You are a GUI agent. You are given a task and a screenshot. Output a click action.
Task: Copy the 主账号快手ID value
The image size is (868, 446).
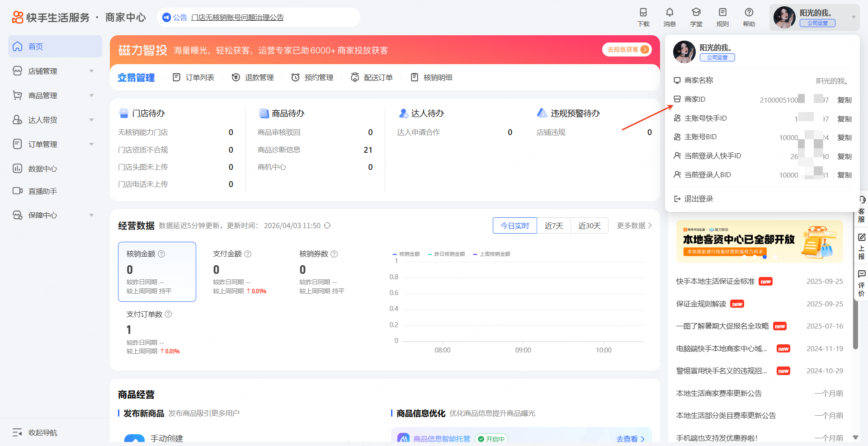(x=844, y=119)
